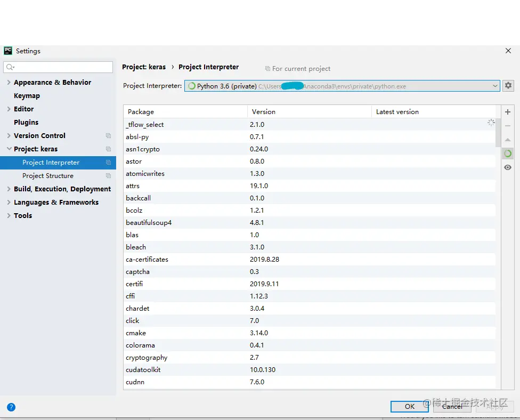This screenshot has width=520, height=420.
Task: Select the bcolz package row
Action: click(x=310, y=211)
